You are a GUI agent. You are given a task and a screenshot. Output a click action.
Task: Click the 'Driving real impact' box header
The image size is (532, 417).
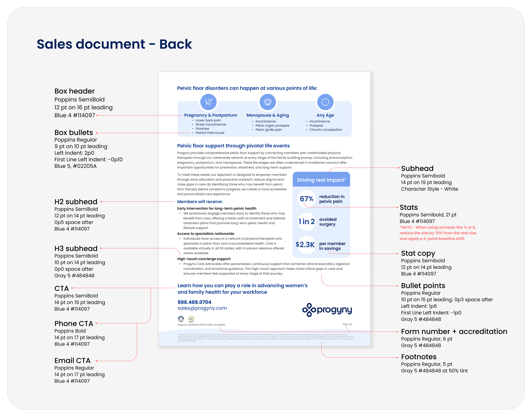point(321,180)
